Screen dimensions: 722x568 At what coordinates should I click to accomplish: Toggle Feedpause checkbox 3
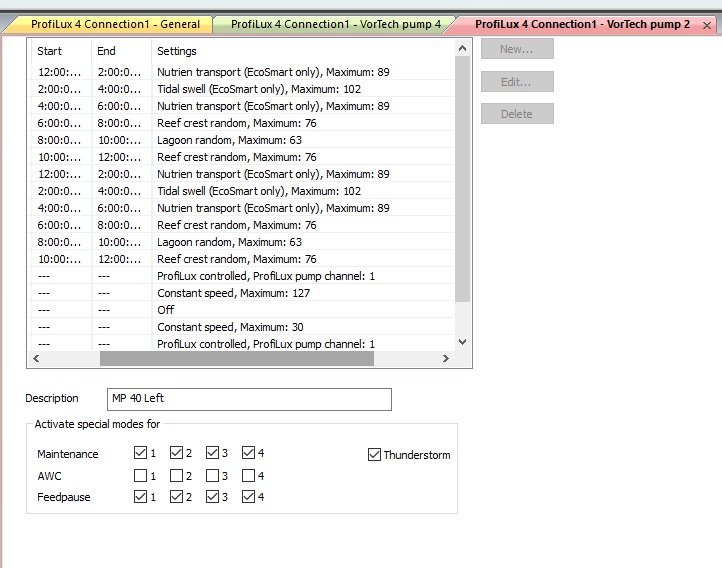tap(212, 497)
